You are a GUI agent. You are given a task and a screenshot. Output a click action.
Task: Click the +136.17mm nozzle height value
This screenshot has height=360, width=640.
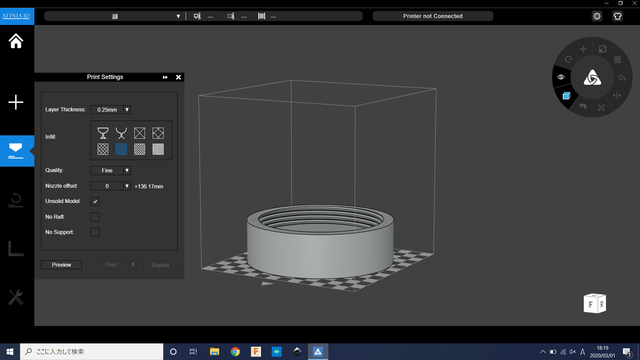[x=149, y=187]
